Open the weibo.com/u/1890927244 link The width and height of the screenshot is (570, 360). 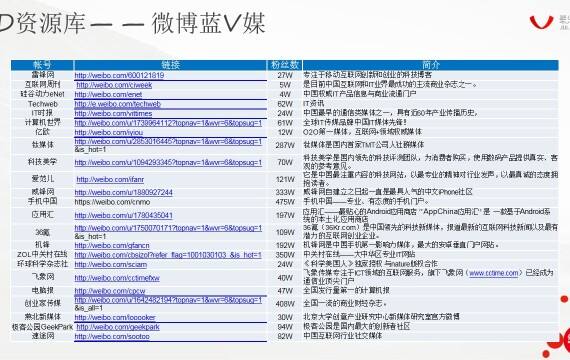[124, 192]
